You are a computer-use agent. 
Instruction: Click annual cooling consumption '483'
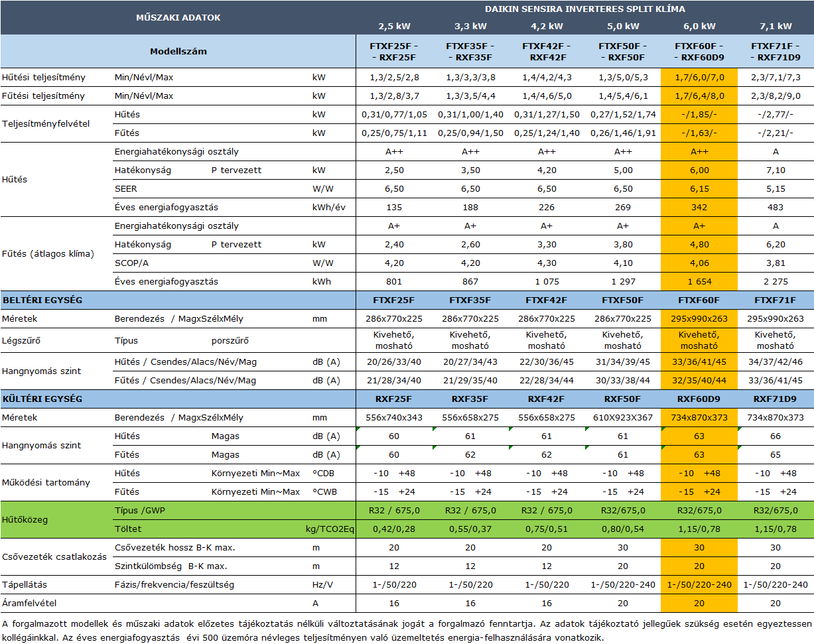(776, 207)
